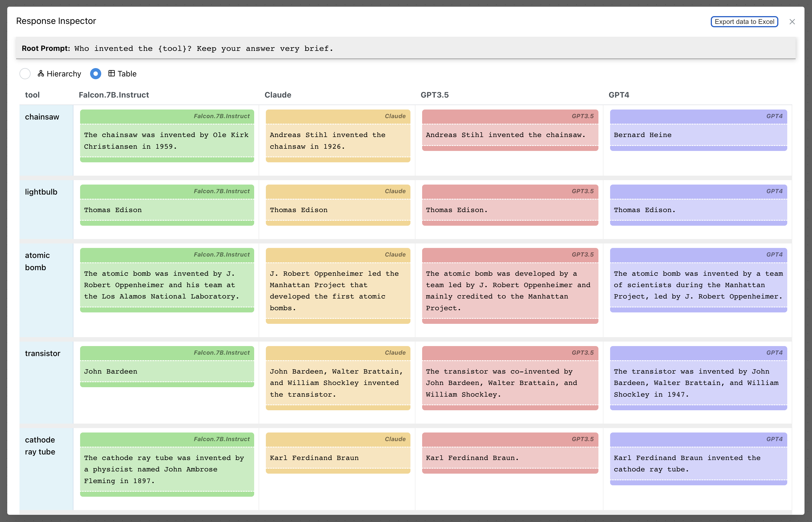Click the close X icon on Response Inspector

[x=792, y=21]
